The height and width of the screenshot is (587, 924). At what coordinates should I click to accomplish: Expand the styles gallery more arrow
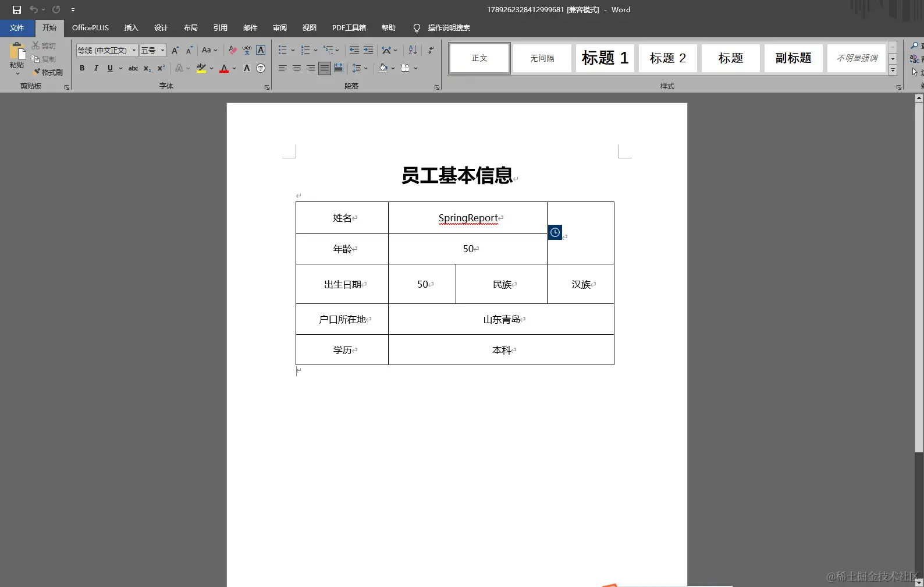(893, 70)
